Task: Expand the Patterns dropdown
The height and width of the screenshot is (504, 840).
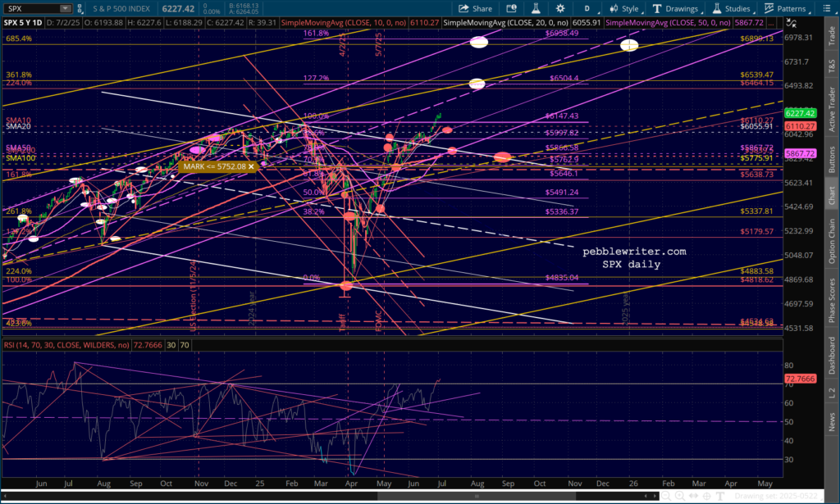Action: (786, 8)
